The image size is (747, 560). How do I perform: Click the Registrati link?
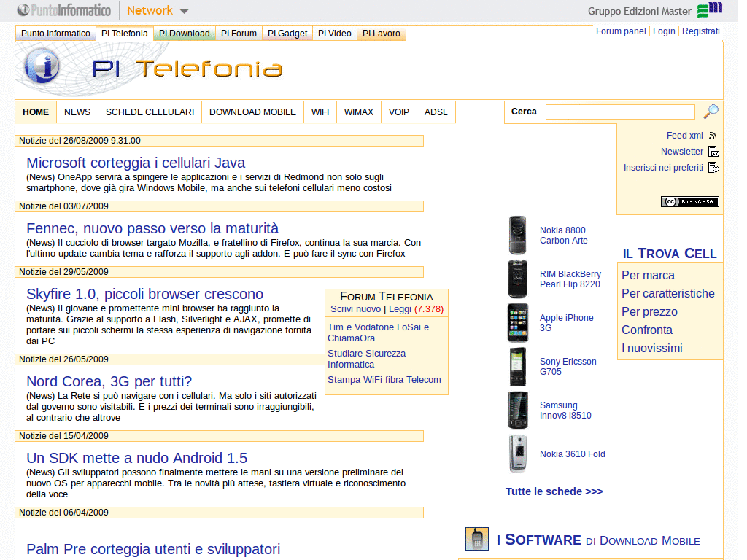click(x=701, y=31)
